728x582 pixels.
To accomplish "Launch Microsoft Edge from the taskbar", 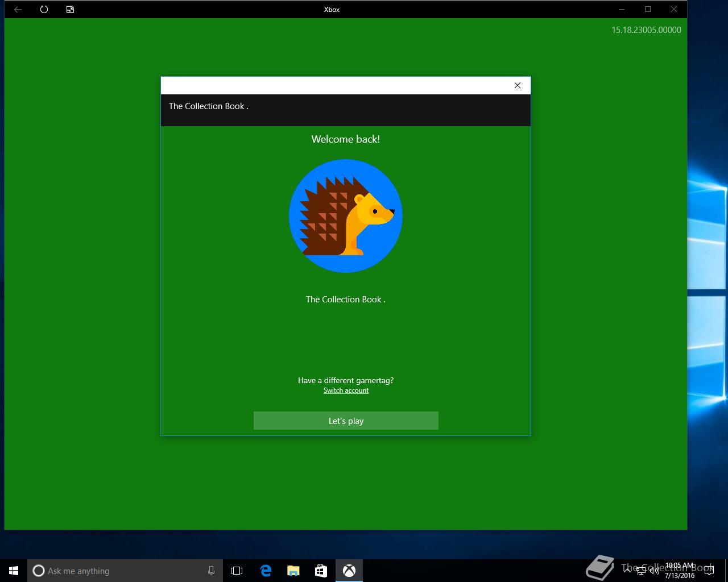I will [266, 571].
